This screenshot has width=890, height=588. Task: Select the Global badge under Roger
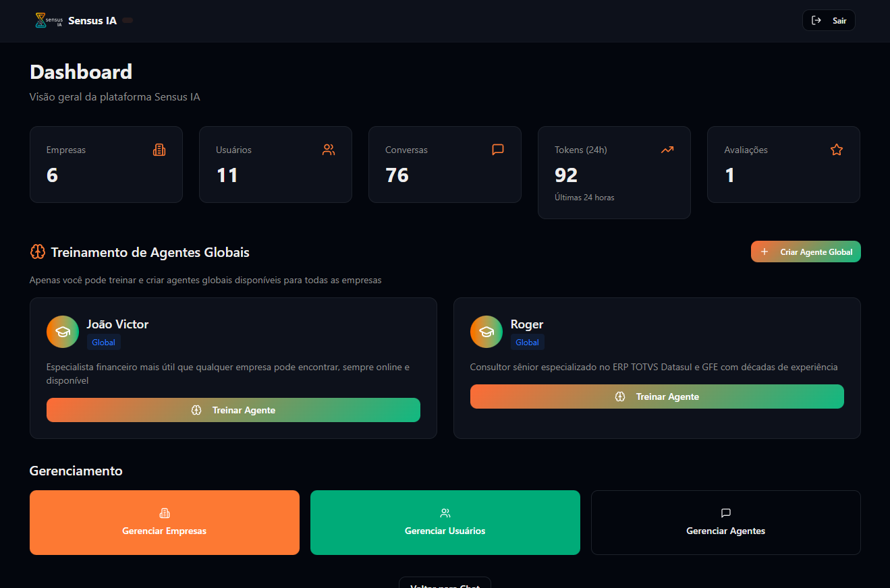pyautogui.click(x=527, y=342)
